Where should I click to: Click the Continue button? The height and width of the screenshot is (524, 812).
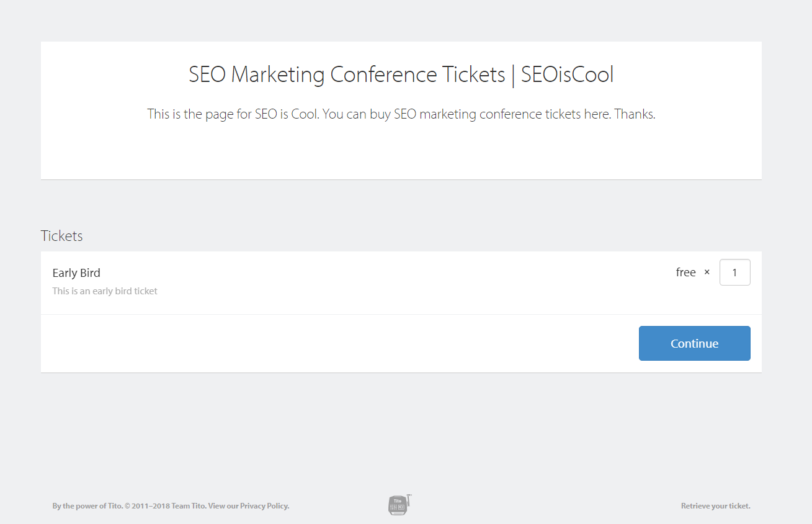tap(694, 343)
